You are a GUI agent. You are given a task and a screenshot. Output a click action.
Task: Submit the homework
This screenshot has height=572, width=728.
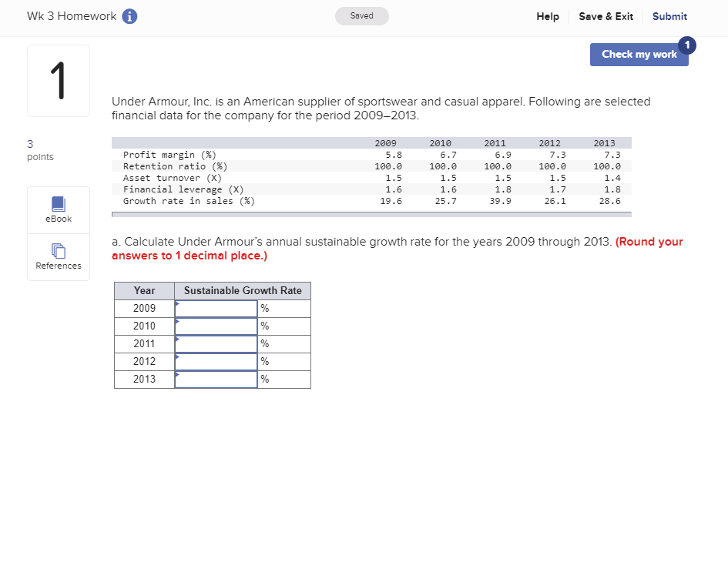click(669, 16)
